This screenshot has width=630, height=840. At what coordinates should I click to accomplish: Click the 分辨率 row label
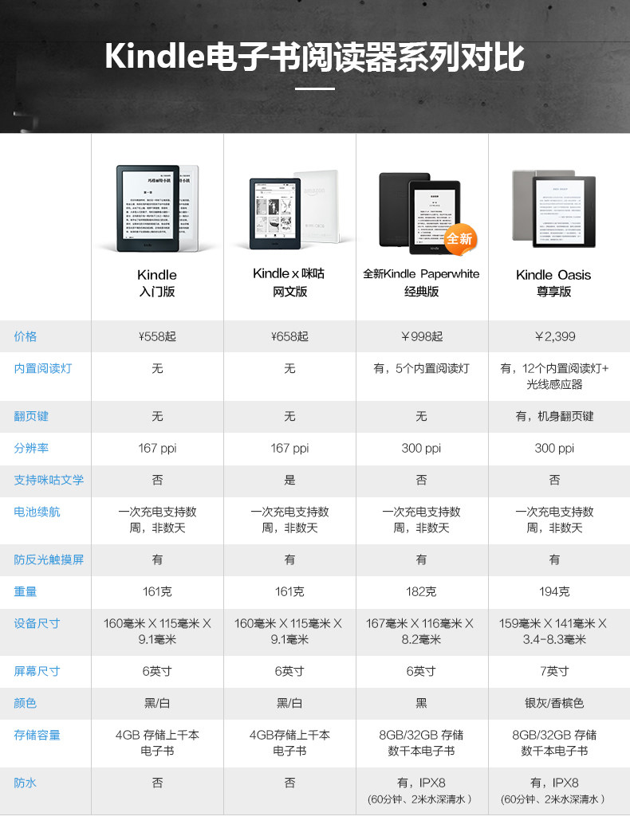click(31, 448)
